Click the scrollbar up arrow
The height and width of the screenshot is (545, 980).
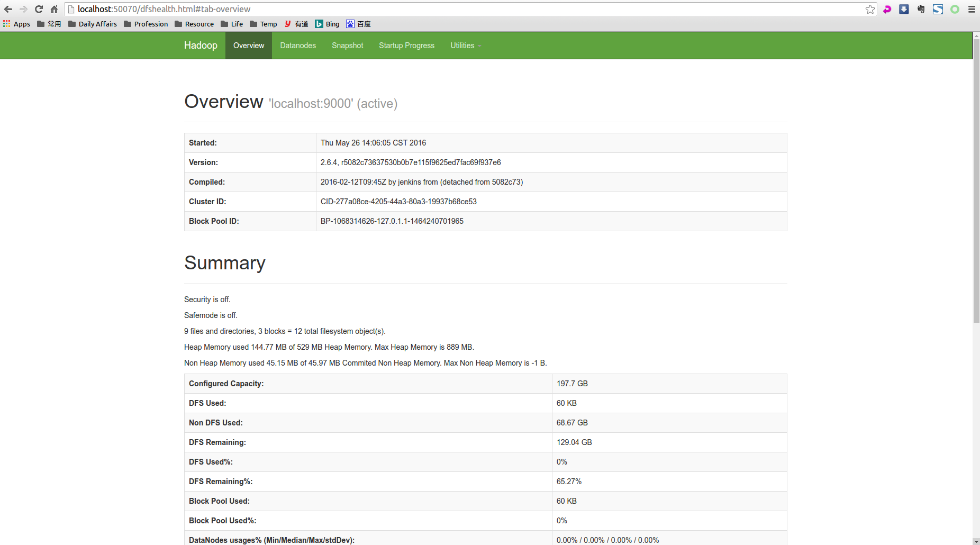976,35
